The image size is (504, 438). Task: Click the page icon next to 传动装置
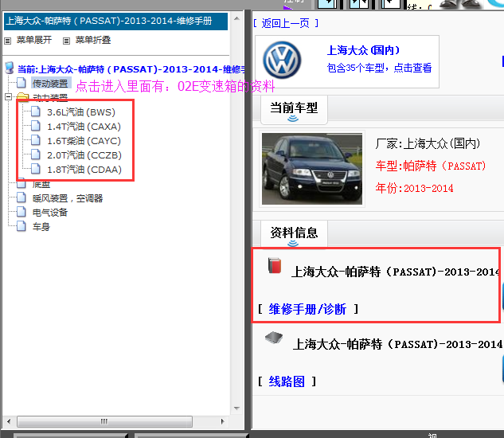[x=21, y=83]
